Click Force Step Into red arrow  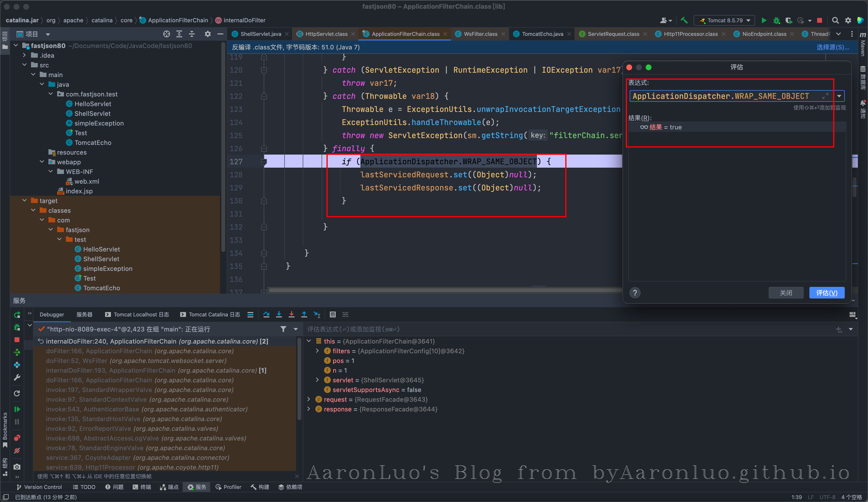(291, 314)
